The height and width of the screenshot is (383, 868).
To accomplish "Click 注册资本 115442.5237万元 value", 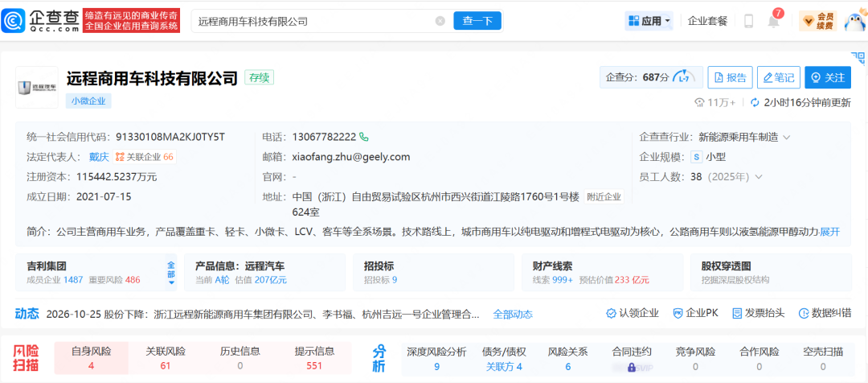I will coord(116,177).
